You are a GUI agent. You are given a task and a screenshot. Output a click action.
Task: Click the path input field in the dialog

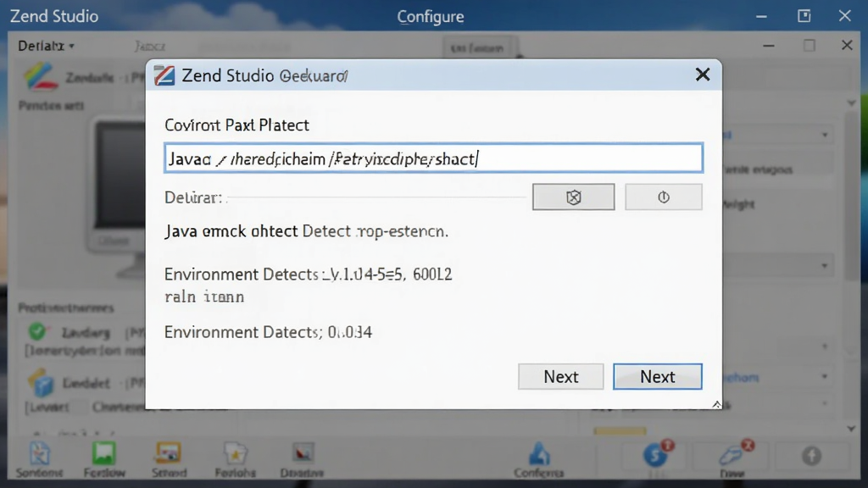click(433, 158)
